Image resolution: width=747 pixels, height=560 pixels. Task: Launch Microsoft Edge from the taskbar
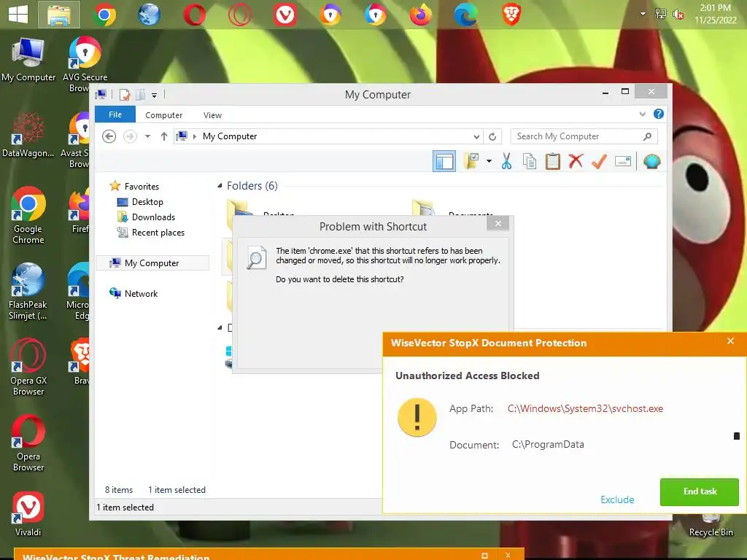[x=465, y=15]
